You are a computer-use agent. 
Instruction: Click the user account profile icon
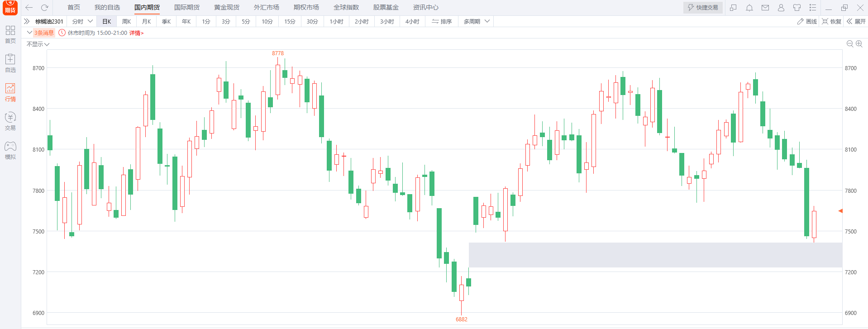781,8
